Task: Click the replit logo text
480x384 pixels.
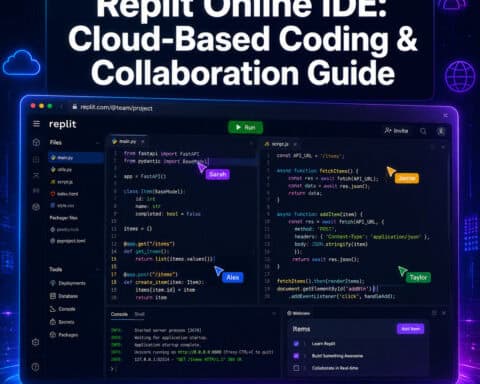Action: coord(63,124)
